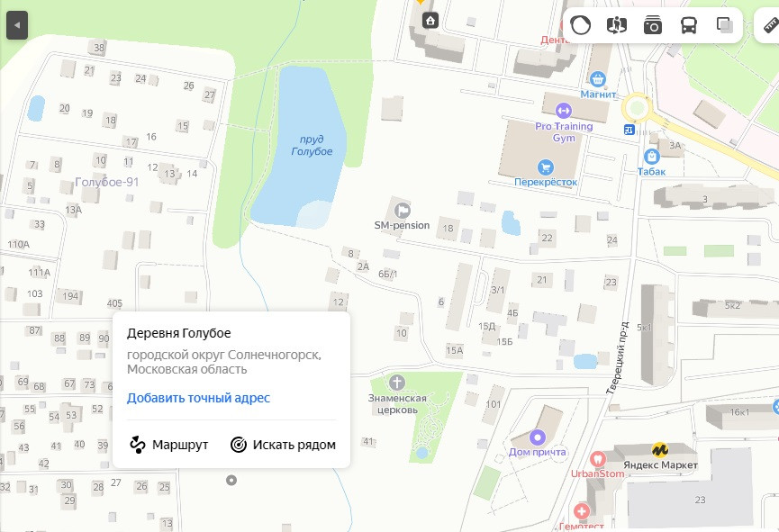Click the Тверецкий пр-д street label
779x532 pixels.
(x=618, y=358)
